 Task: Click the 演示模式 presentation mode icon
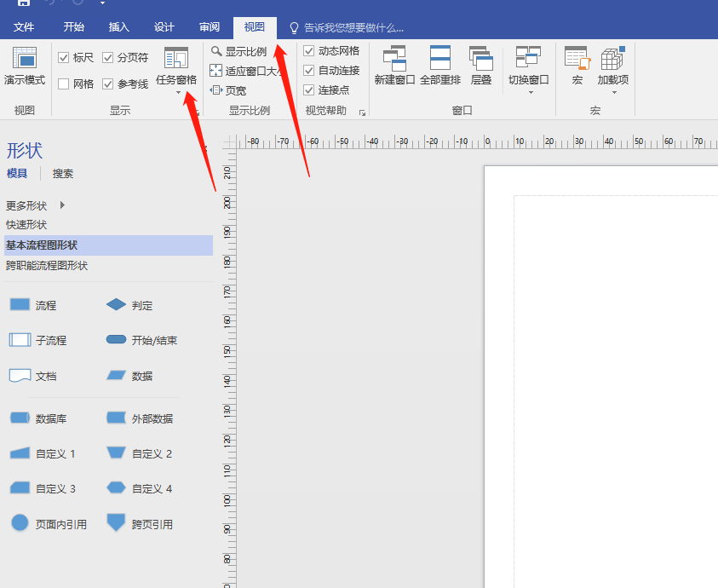click(25, 58)
